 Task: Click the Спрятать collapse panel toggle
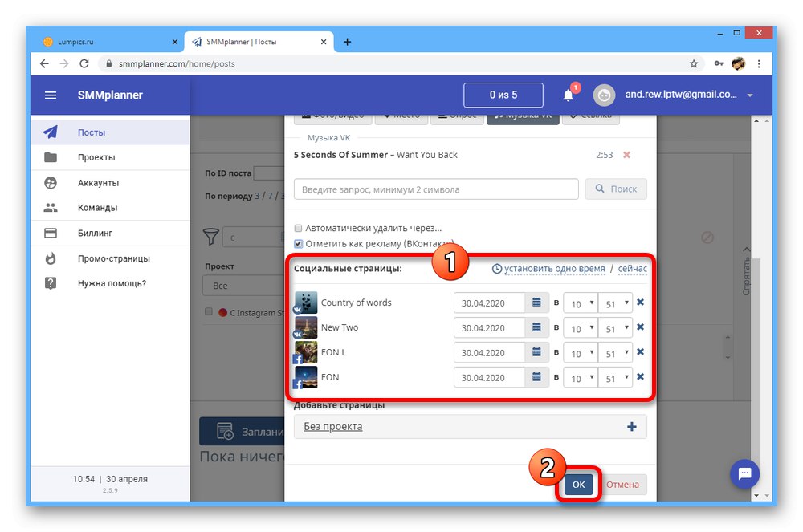coord(746,271)
